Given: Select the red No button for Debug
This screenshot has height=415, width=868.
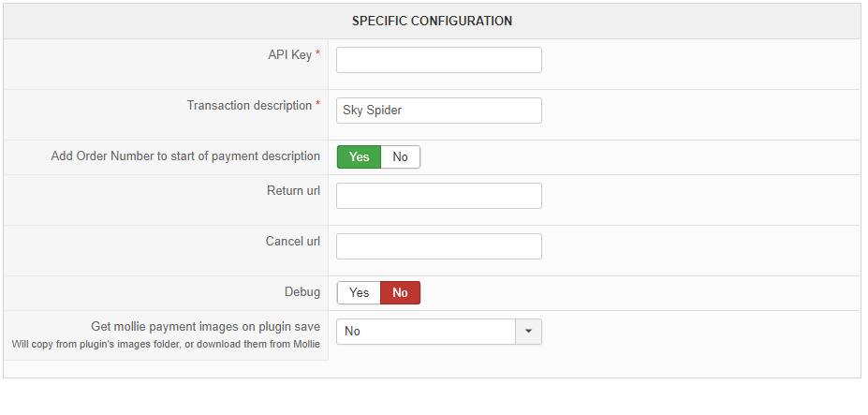Looking at the screenshot, I should coord(400,292).
